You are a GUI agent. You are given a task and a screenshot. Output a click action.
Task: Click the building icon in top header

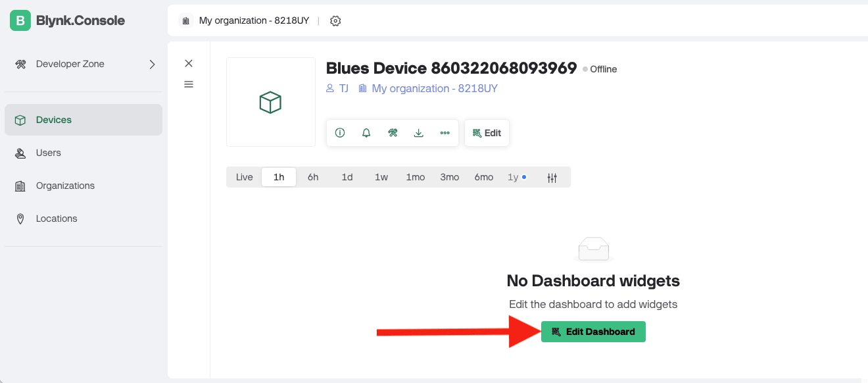[186, 21]
